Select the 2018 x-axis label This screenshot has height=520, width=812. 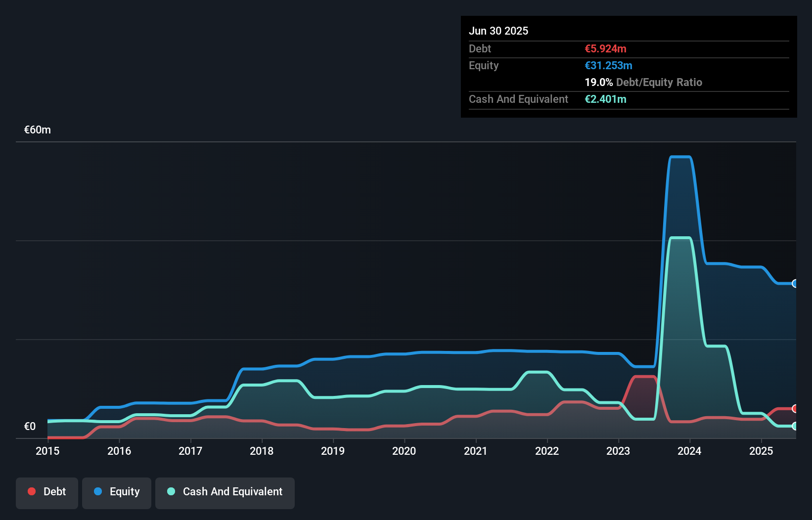pos(262,451)
